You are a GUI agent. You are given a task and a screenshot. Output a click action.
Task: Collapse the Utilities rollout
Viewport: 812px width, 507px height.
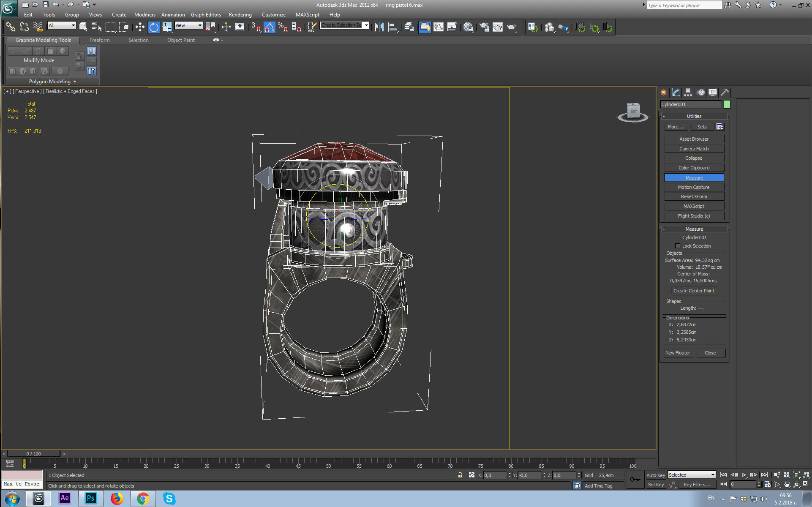tap(694, 116)
